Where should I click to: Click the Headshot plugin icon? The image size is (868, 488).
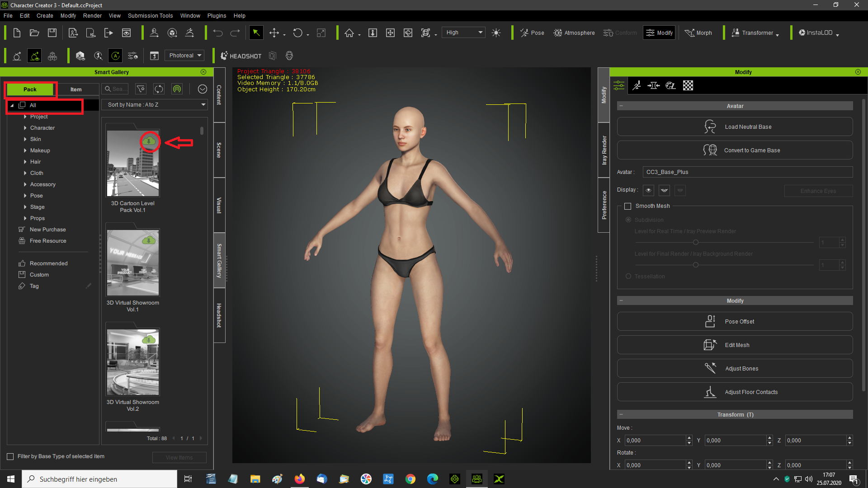[241, 56]
